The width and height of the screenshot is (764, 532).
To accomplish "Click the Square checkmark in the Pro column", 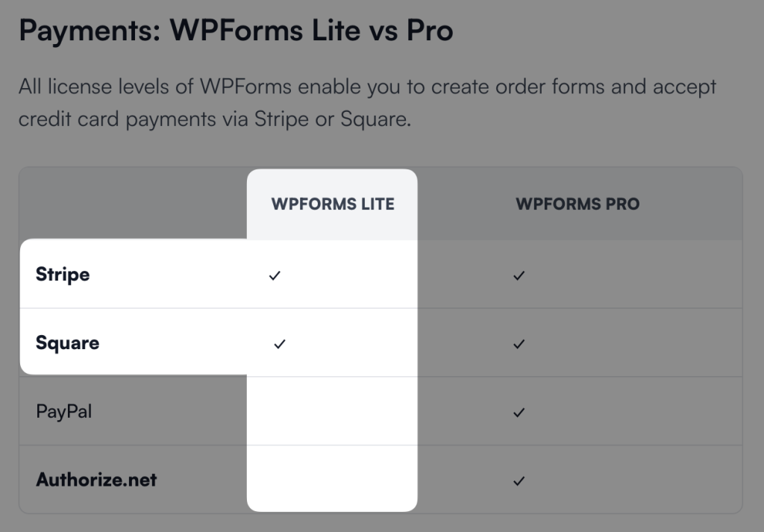I will click(519, 344).
